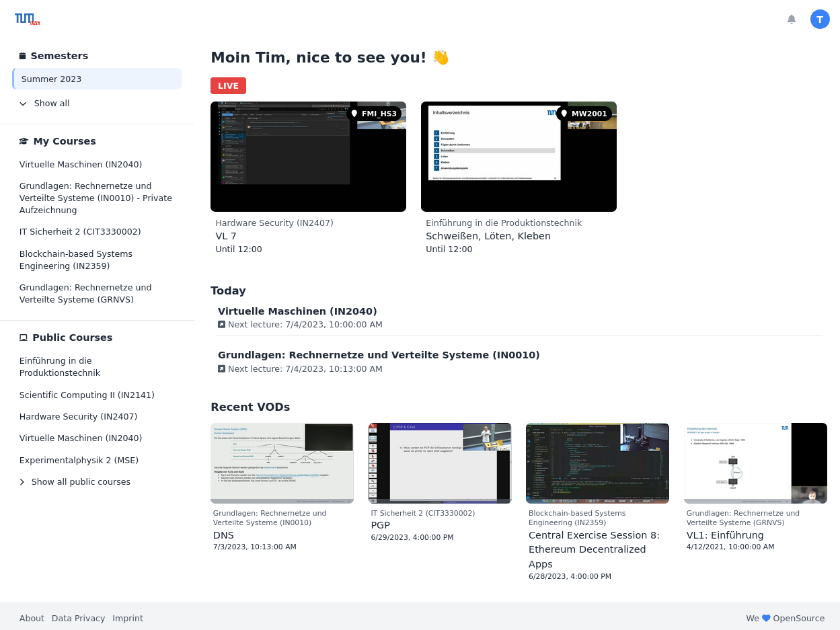Click the FMI_HS3 location badge
The image size is (840, 630).
(x=374, y=114)
